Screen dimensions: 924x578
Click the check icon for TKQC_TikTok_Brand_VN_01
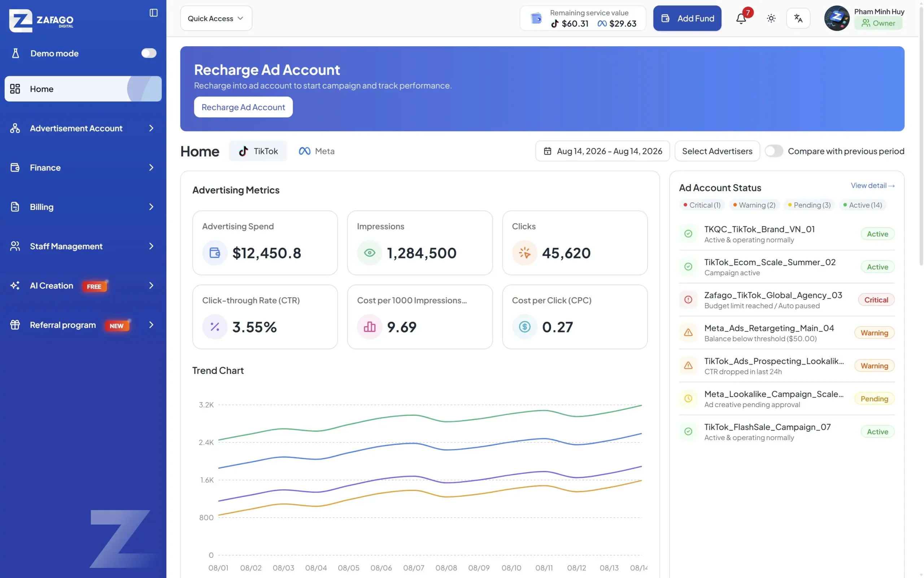(x=688, y=234)
